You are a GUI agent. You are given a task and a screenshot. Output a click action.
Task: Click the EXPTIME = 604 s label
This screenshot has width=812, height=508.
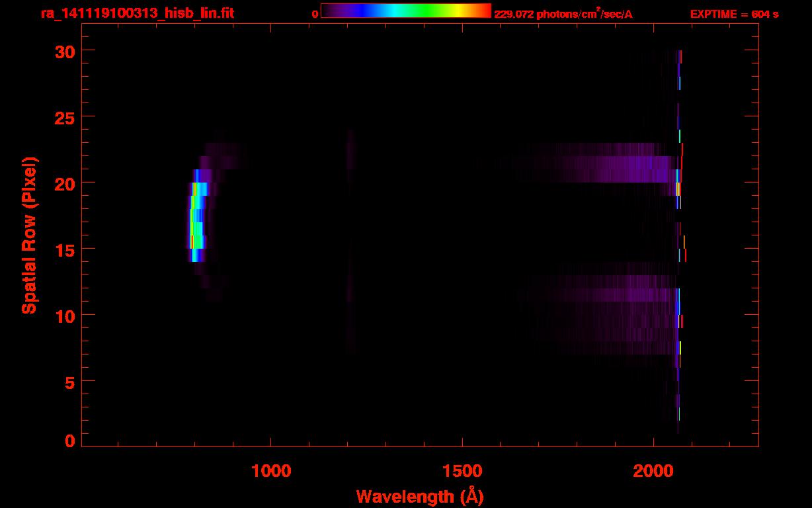point(734,14)
